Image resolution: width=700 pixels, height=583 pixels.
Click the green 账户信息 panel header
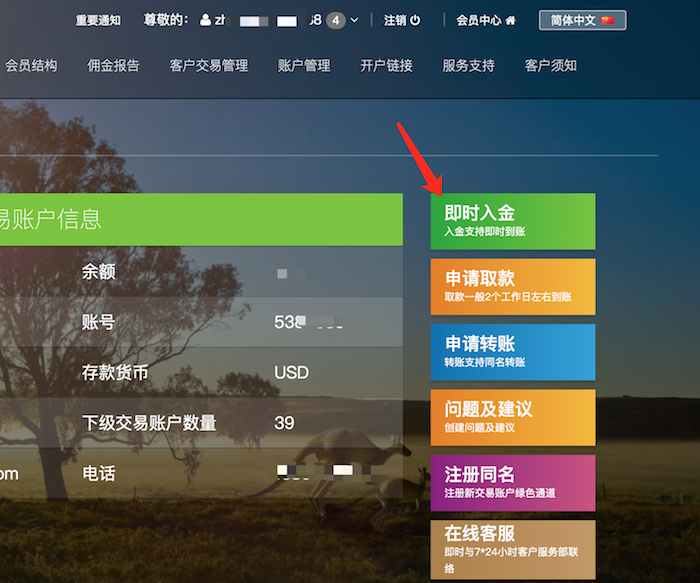201,219
